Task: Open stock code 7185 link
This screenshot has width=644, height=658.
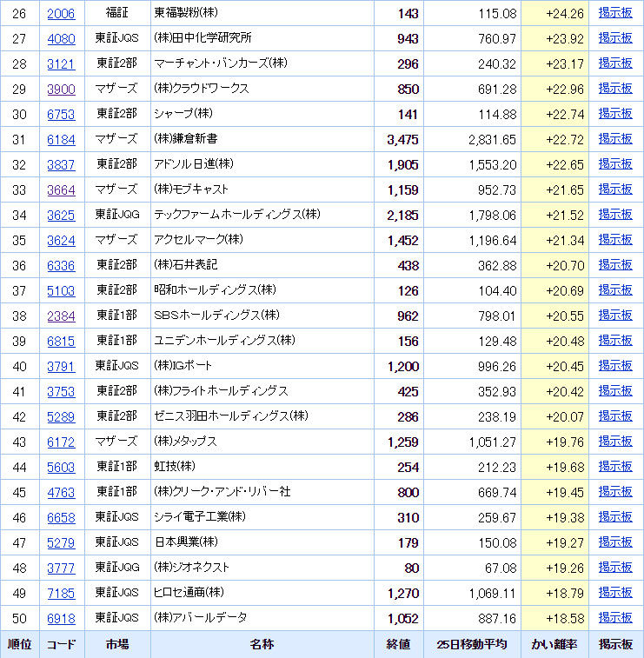Action: pos(61,594)
